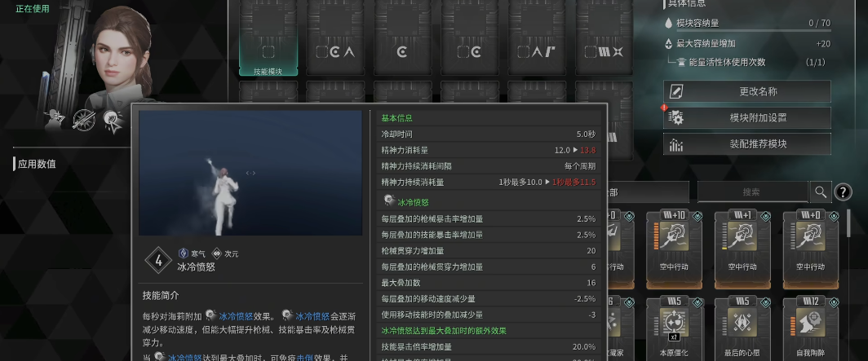Click the 每层叠加的技能暴击率增加量 row
The height and width of the screenshot is (361, 868).
[489, 235]
